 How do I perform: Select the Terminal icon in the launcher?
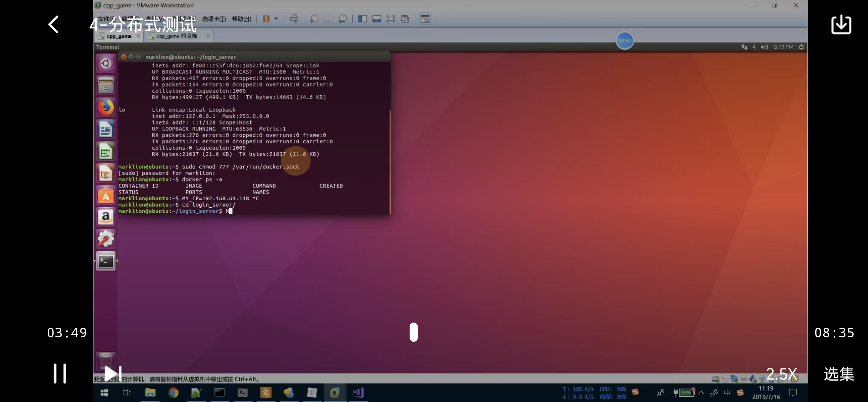point(106,261)
